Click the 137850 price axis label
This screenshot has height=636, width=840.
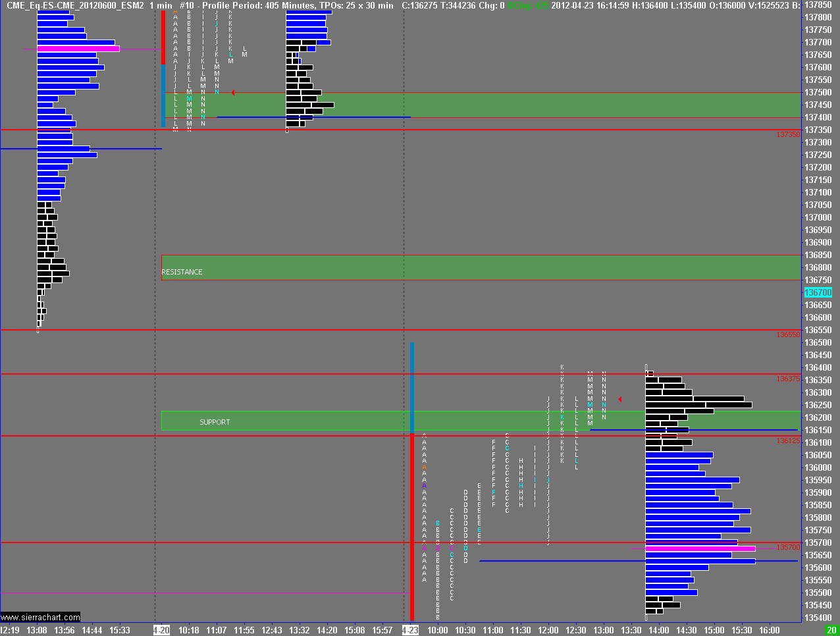pyautogui.click(x=818, y=5)
